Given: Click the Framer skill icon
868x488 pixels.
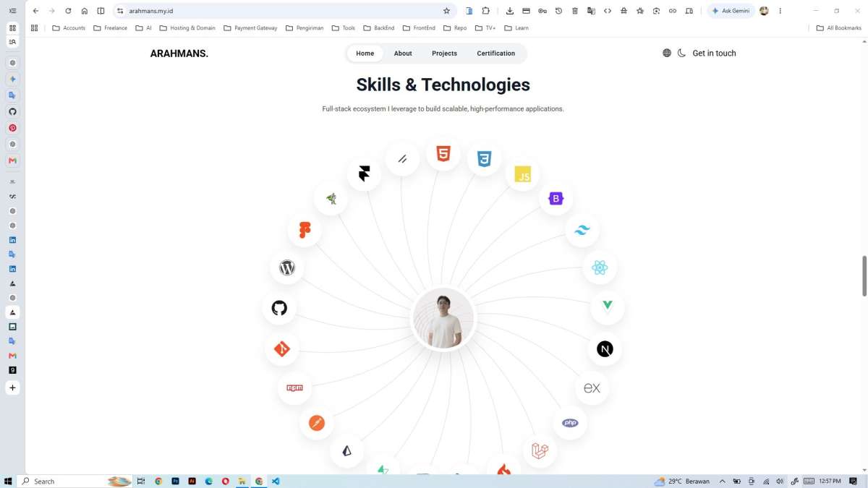Looking at the screenshot, I should point(365,174).
